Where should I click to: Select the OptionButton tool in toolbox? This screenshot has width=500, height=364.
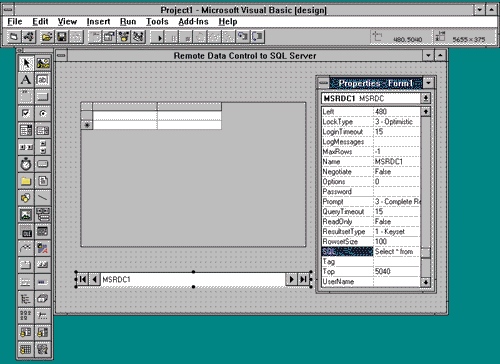[x=43, y=114]
